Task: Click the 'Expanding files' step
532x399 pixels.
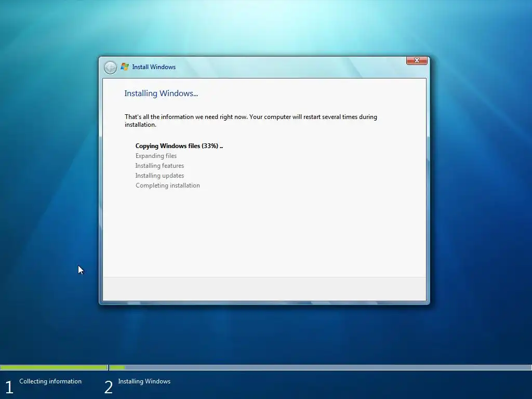Action: tap(156, 156)
